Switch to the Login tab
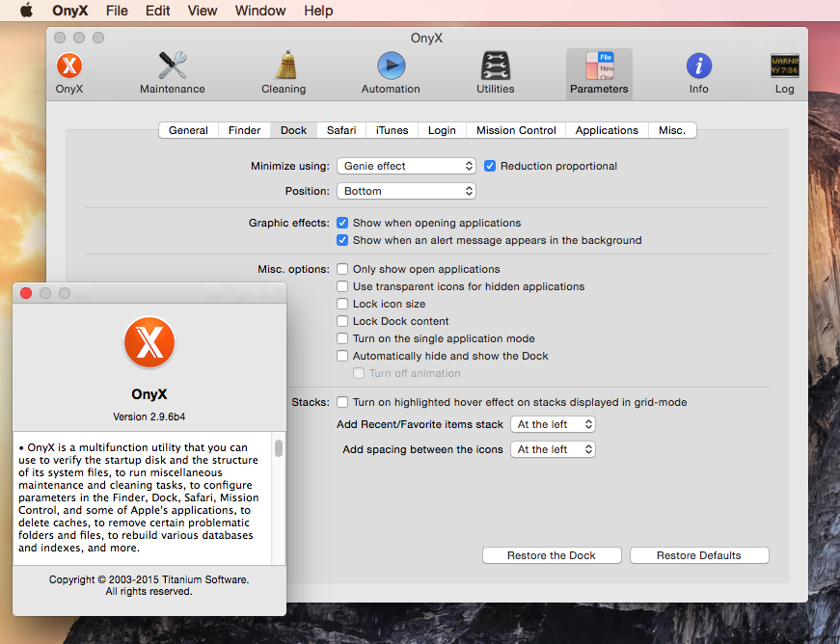Screen dimensions: 840x644 pos(442,130)
